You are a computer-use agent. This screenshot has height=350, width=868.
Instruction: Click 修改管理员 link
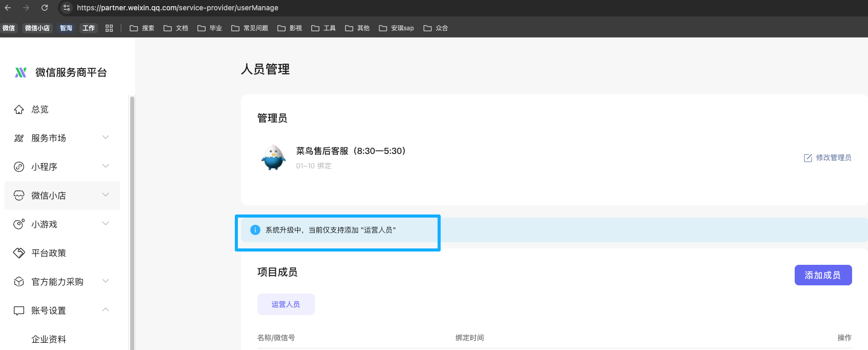834,158
